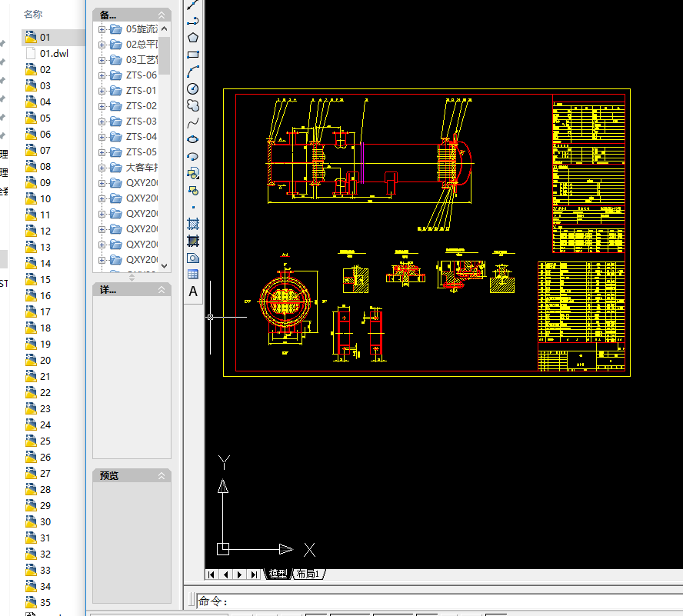683x616 pixels.
Task: Select the Polygon drawing tool
Action: (x=193, y=37)
